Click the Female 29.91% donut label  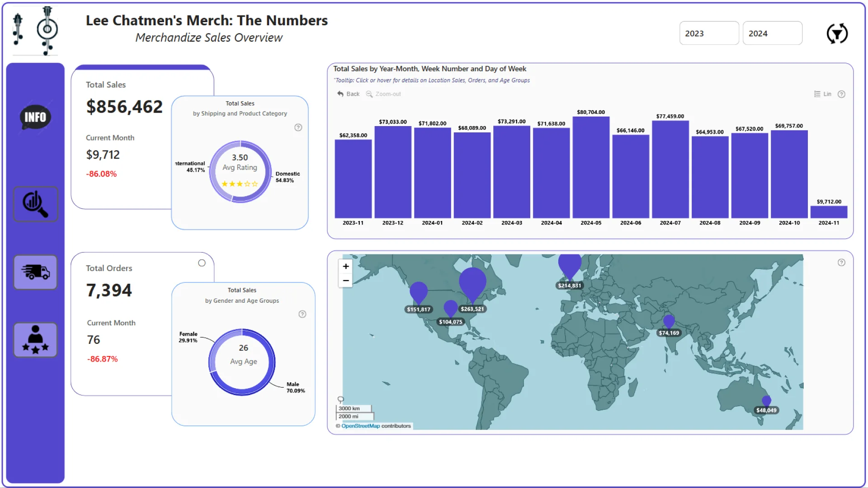click(x=188, y=337)
